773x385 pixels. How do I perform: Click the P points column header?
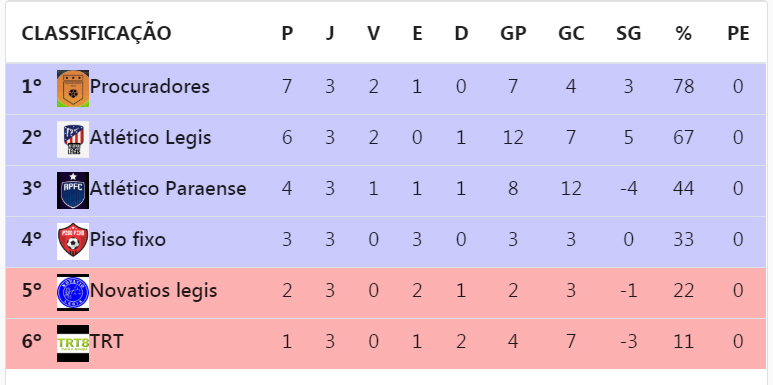[287, 34]
